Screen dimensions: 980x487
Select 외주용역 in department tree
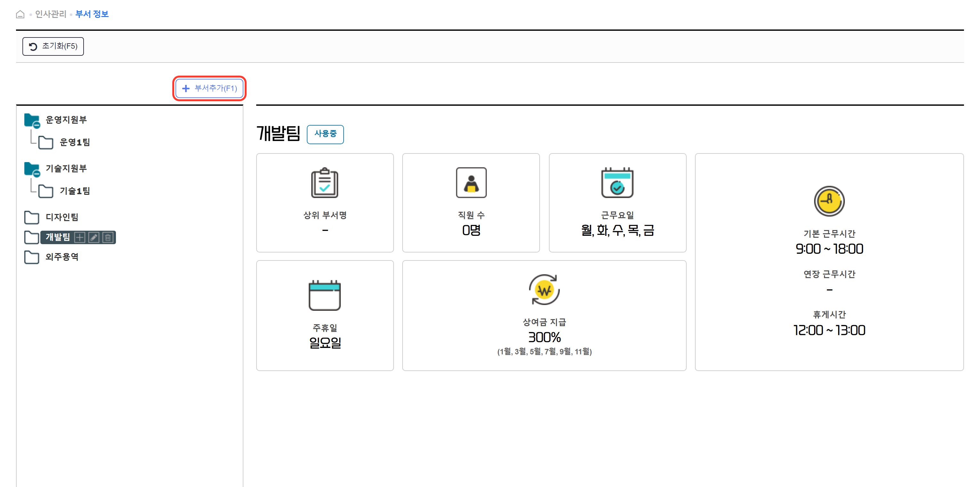pos(62,257)
